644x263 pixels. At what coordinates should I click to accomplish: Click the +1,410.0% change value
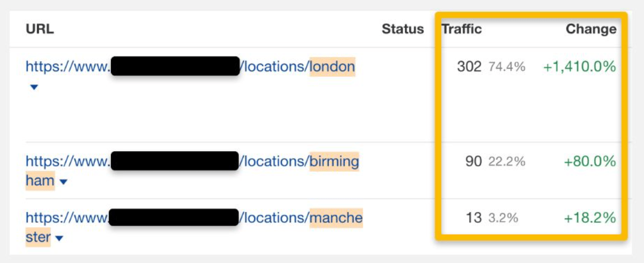(579, 66)
